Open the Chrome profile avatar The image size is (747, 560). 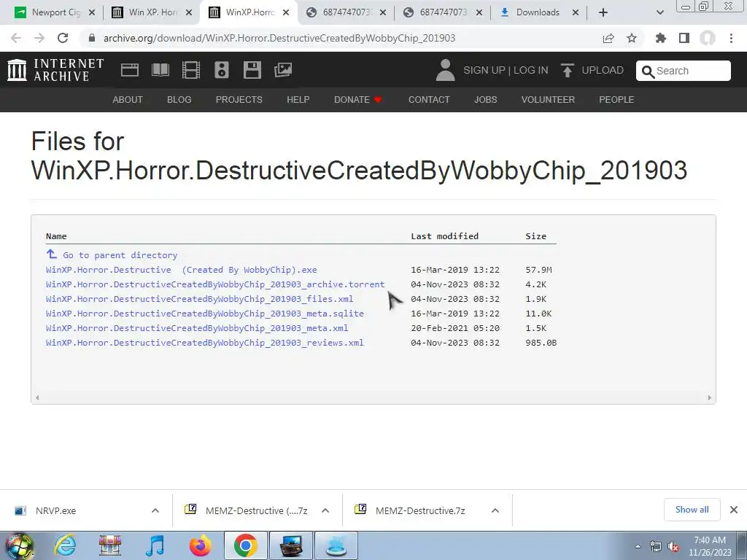[x=708, y=38]
